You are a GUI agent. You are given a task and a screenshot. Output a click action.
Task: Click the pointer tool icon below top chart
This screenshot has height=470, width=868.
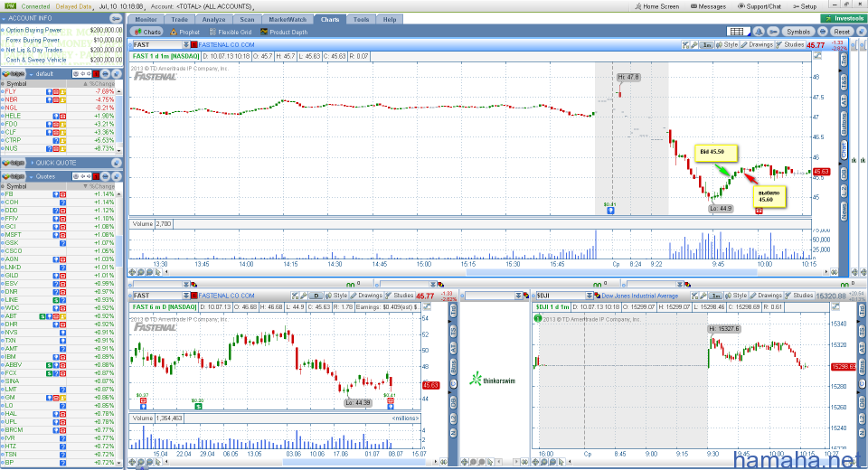click(158, 272)
